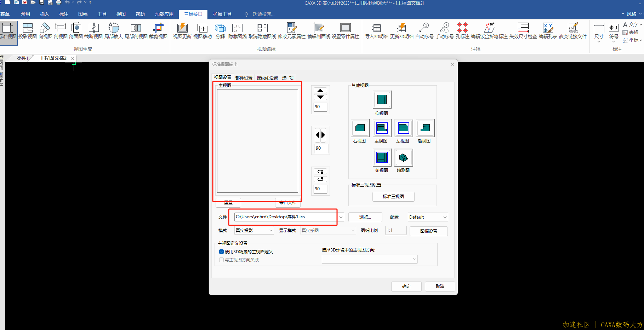Screen dimensions: 644x330
Task: Open 编辑孔表 edit hole table tool
Action: [x=548, y=31]
